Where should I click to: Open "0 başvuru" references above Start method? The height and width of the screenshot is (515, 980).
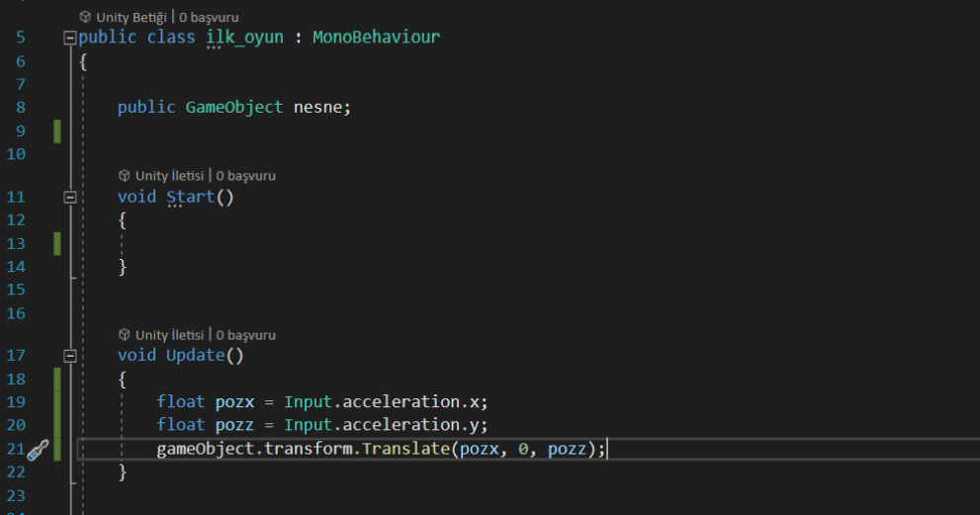click(x=246, y=175)
